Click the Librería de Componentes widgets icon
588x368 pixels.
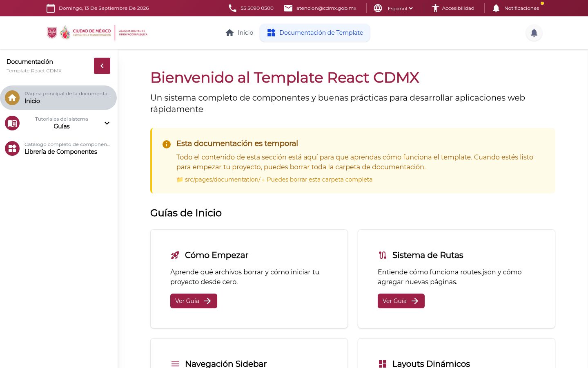click(12, 148)
